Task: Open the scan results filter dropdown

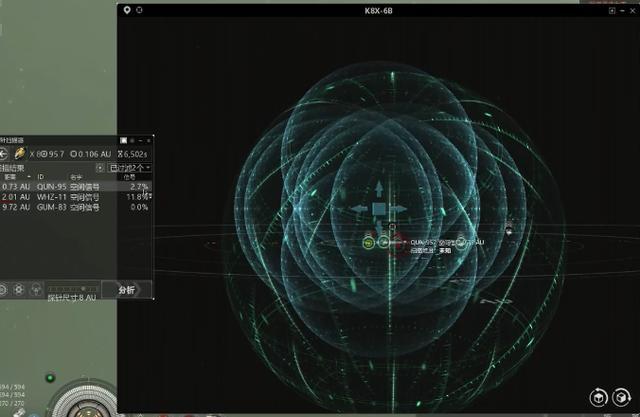Action: tap(130, 168)
